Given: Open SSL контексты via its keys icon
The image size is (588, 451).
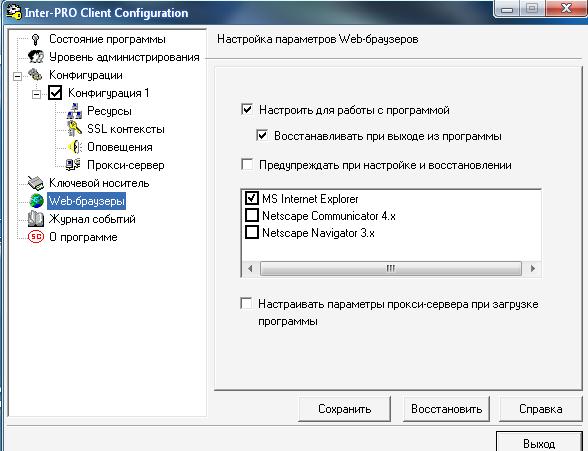Looking at the screenshot, I should (x=74, y=129).
